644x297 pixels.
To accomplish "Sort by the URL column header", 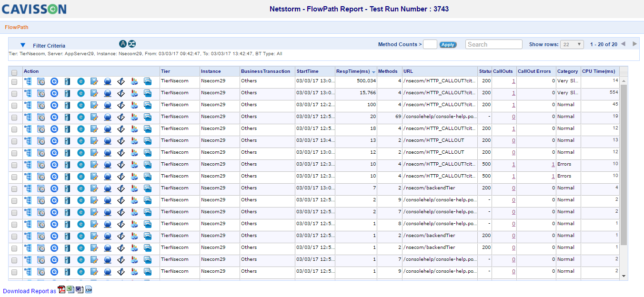I will point(440,71).
